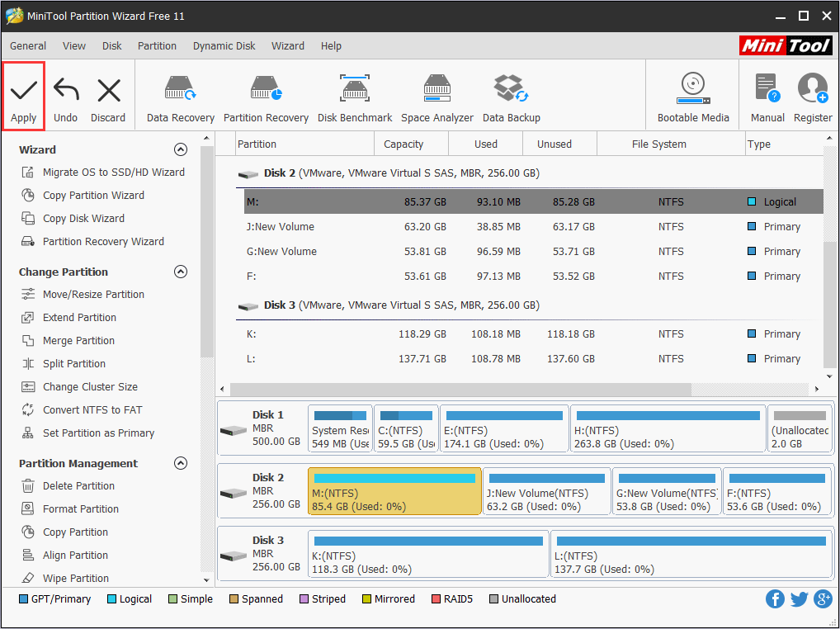Open the Help menu

click(331, 46)
